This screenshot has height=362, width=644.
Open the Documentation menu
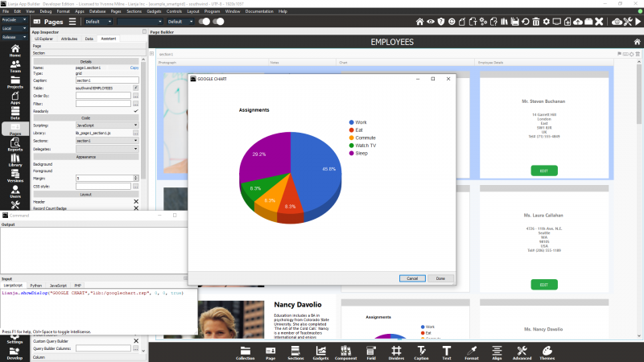point(259,11)
